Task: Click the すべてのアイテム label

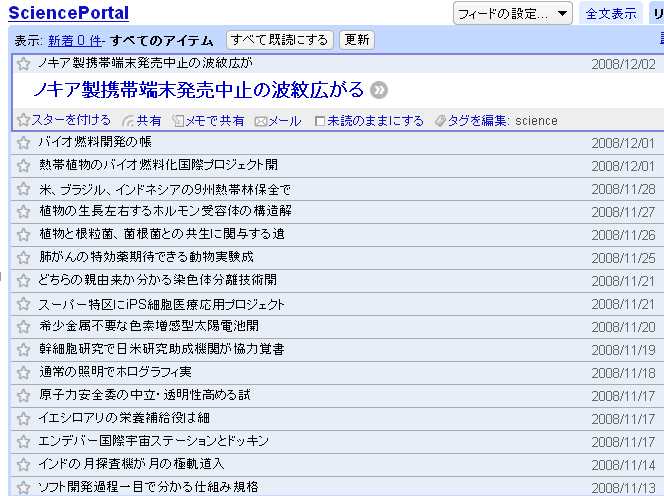Action: click(x=162, y=41)
